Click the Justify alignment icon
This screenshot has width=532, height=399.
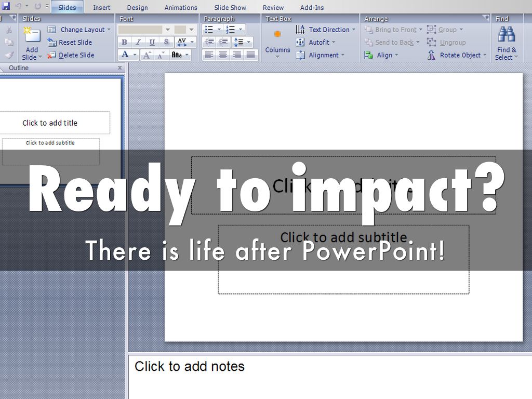251,55
